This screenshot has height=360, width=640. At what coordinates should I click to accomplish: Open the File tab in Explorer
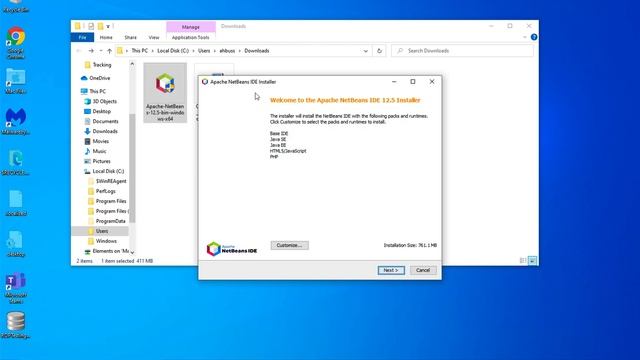click(82, 37)
